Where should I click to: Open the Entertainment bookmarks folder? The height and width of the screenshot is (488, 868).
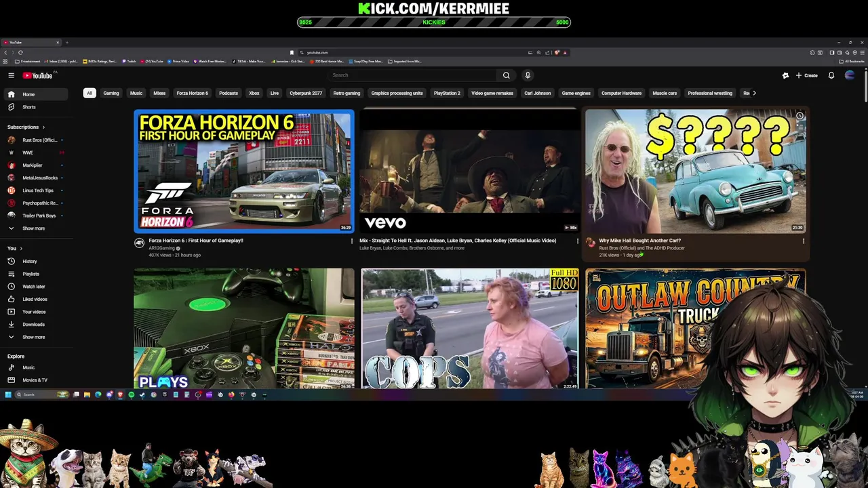click(x=28, y=61)
